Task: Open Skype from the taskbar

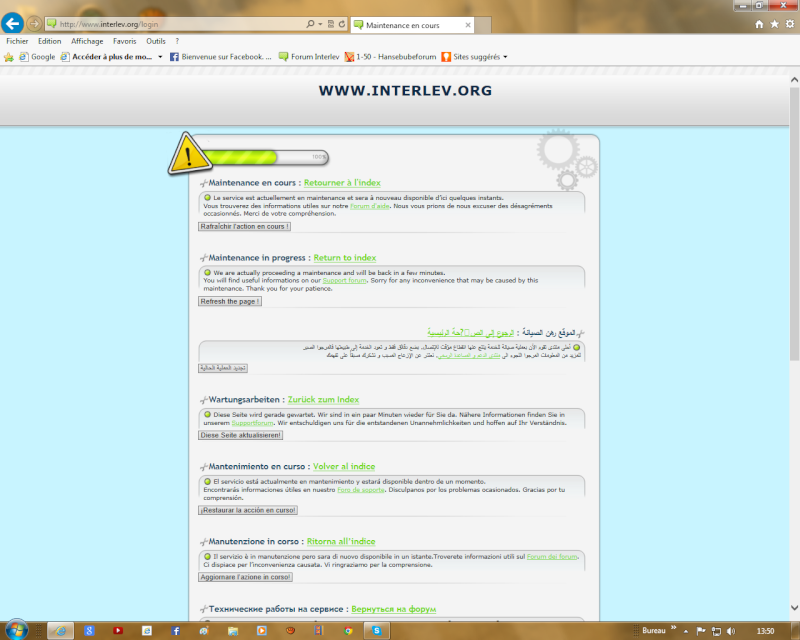Action: click(377, 631)
